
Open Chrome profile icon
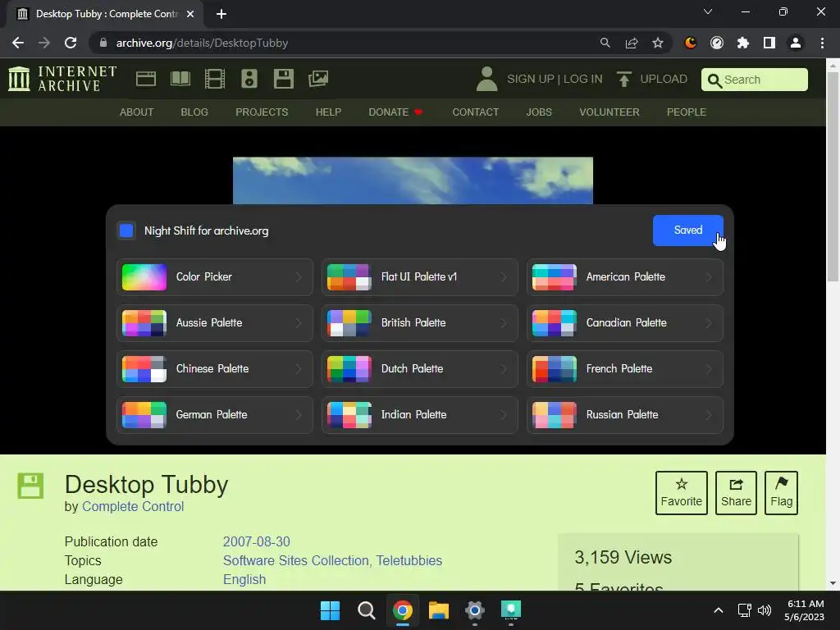click(796, 43)
